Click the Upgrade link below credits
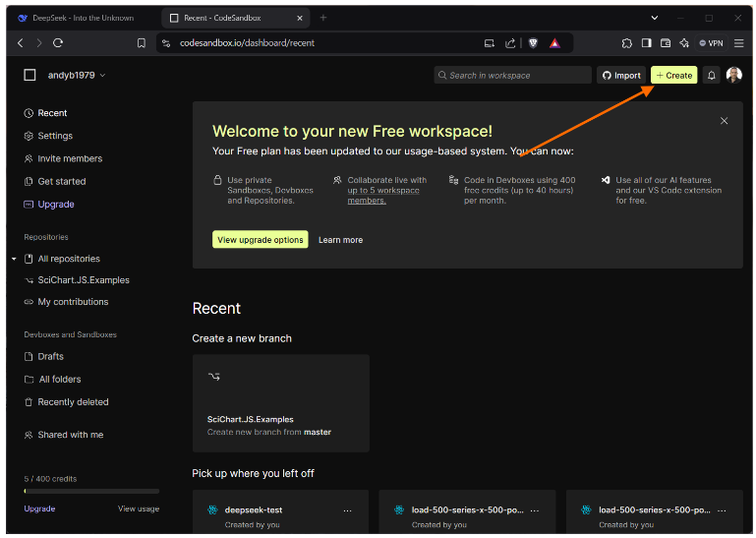756x538 pixels. point(39,508)
